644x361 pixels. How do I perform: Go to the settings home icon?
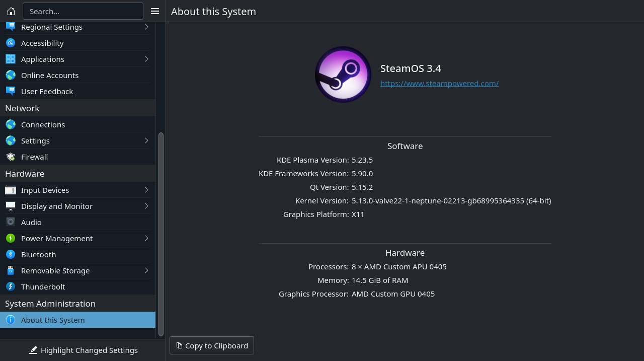pyautogui.click(x=11, y=11)
